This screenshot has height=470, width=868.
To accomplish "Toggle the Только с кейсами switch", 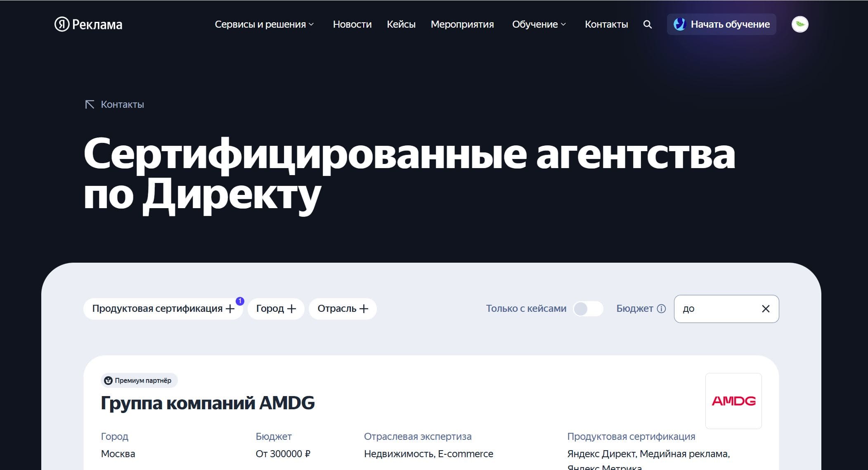I will (x=588, y=309).
